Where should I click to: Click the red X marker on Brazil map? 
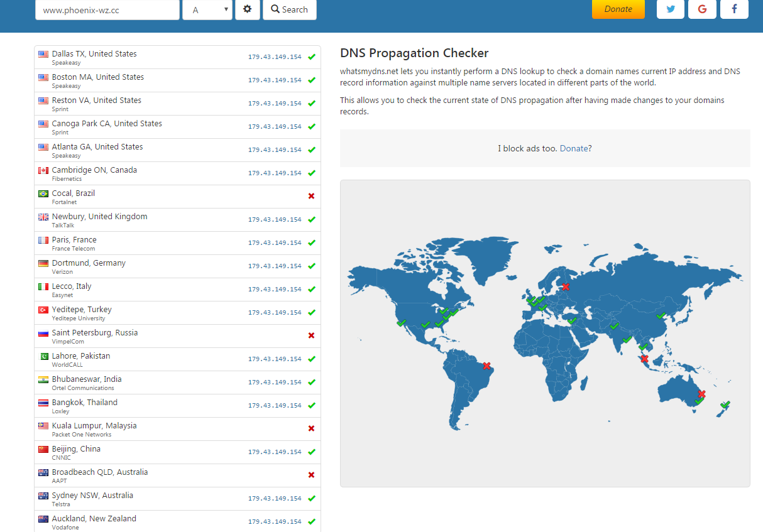pyautogui.click(x=486, y=366)
